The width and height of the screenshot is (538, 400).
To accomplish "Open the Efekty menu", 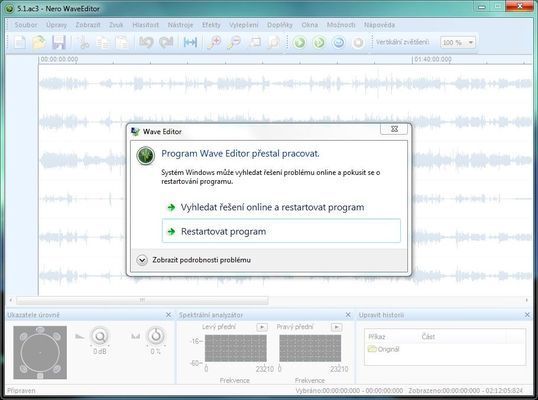I will (211, 25).
